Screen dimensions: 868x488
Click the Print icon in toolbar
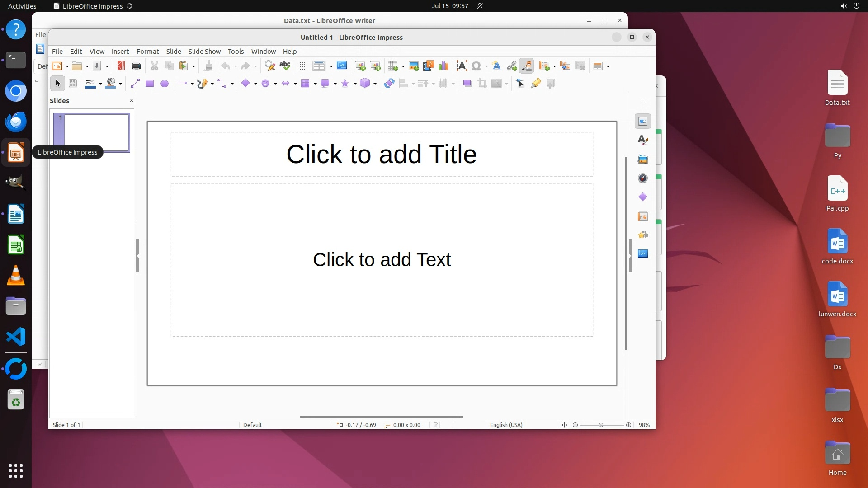click(136, 66)
